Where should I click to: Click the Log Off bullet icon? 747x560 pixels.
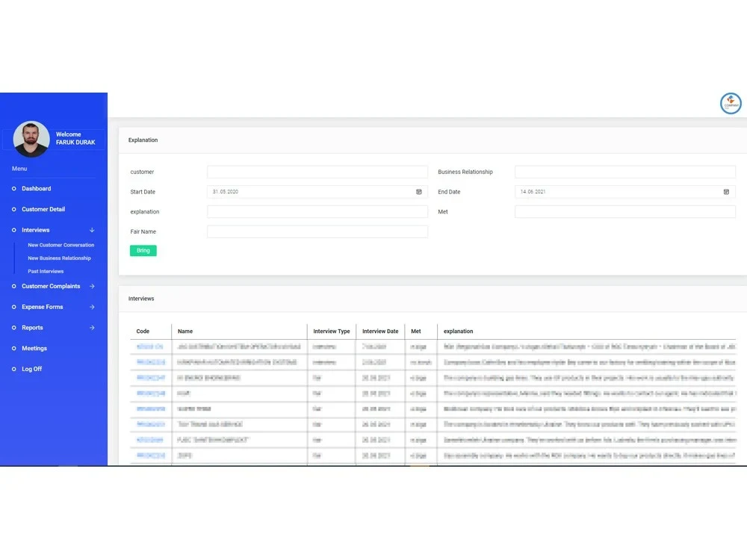click(13, 369)
